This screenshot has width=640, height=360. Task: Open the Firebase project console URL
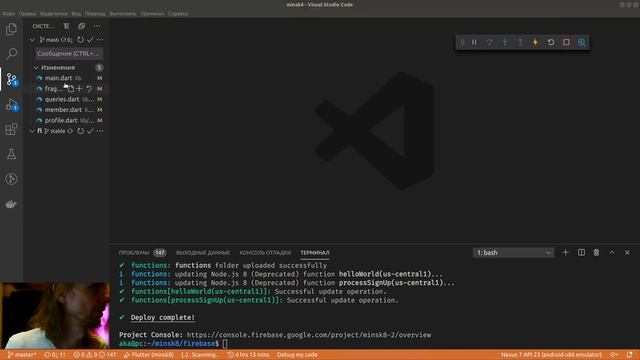tap(309, 335)
